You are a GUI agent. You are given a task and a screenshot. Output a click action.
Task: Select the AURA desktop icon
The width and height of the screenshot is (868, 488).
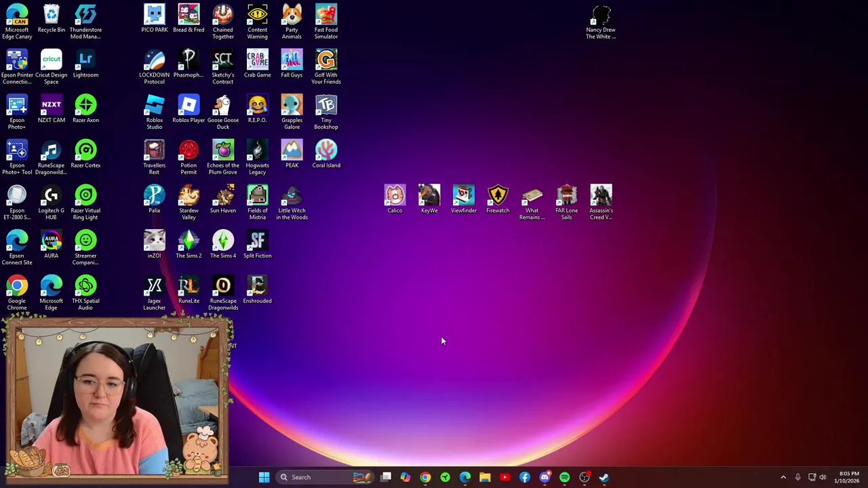point(52,245)
